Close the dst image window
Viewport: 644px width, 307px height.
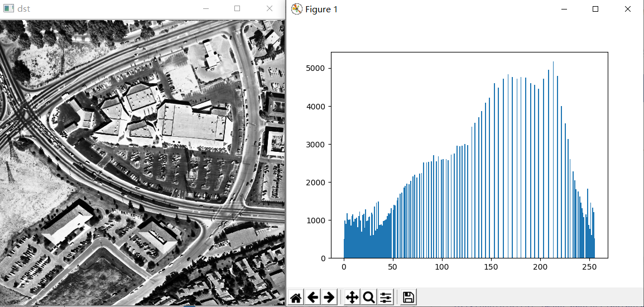pos(269,8)
